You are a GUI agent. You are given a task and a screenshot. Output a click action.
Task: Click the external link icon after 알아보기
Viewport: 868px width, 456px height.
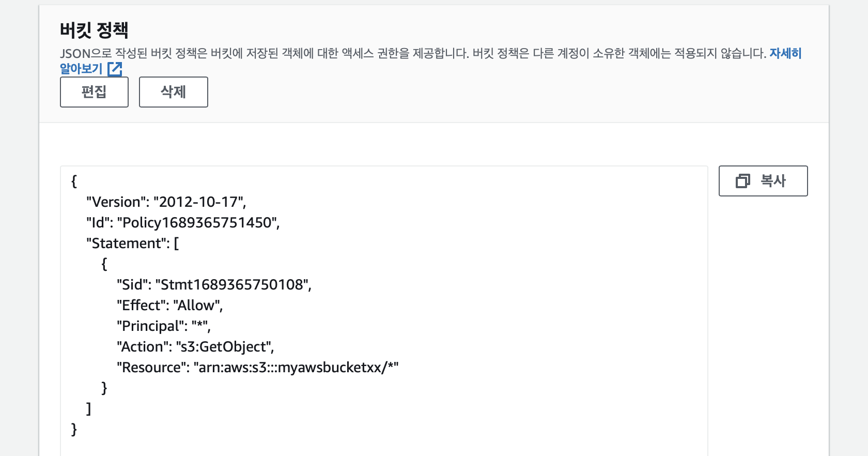[115, 69]
